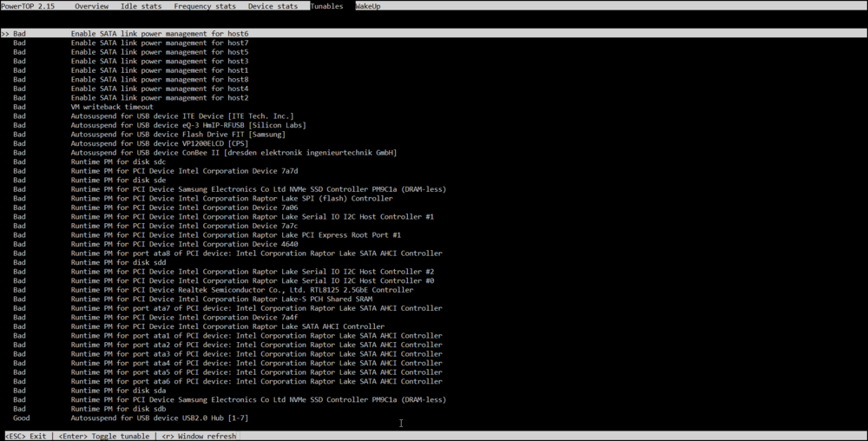This screenshot has width=868, height=441.
Task: Click the r Window refresh hint
Action: 199,436
